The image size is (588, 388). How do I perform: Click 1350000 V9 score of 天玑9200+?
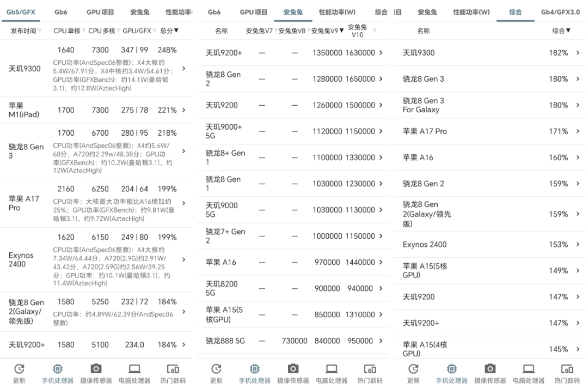pos(327,53)
